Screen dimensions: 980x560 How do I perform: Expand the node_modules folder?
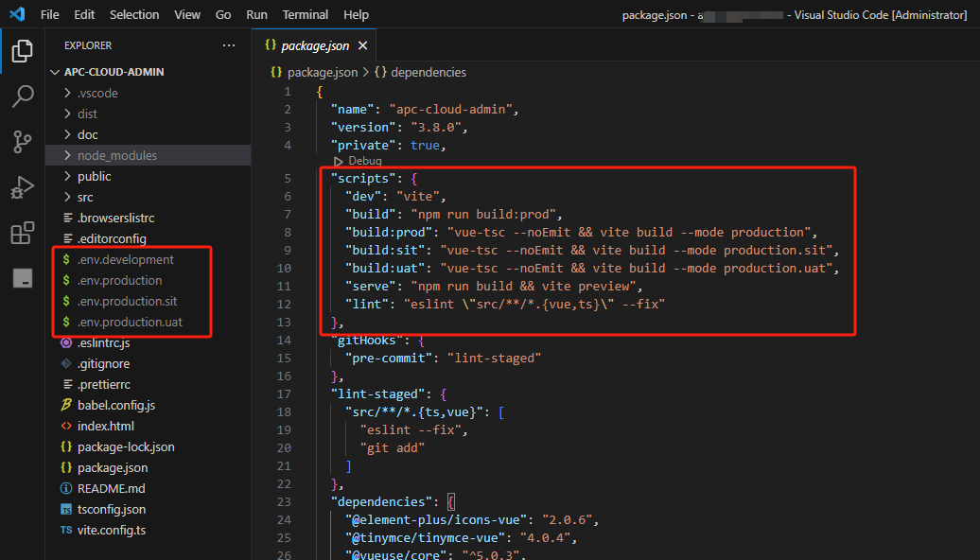pos(117,155)
